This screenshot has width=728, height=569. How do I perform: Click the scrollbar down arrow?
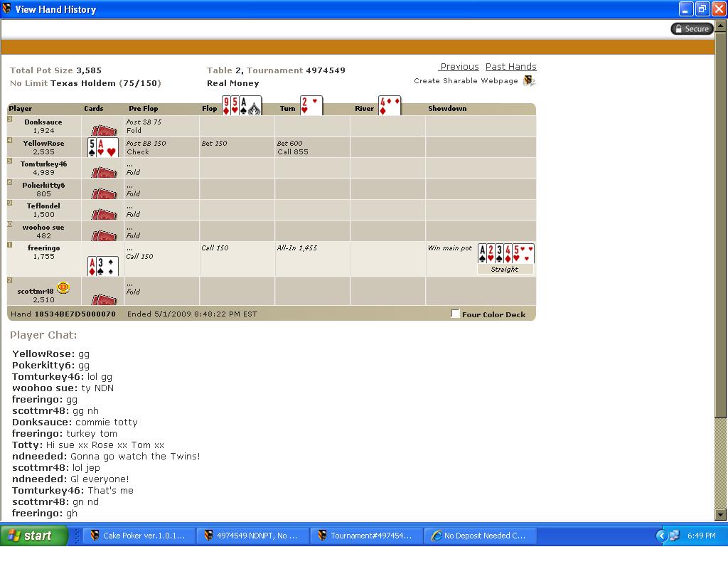(x=720, y=515)
